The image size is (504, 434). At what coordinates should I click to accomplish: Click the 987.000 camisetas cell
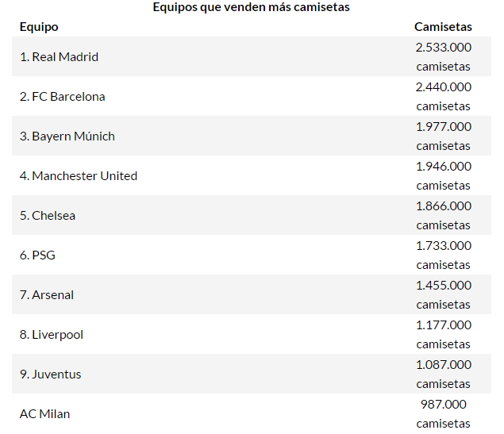(443, 414)
